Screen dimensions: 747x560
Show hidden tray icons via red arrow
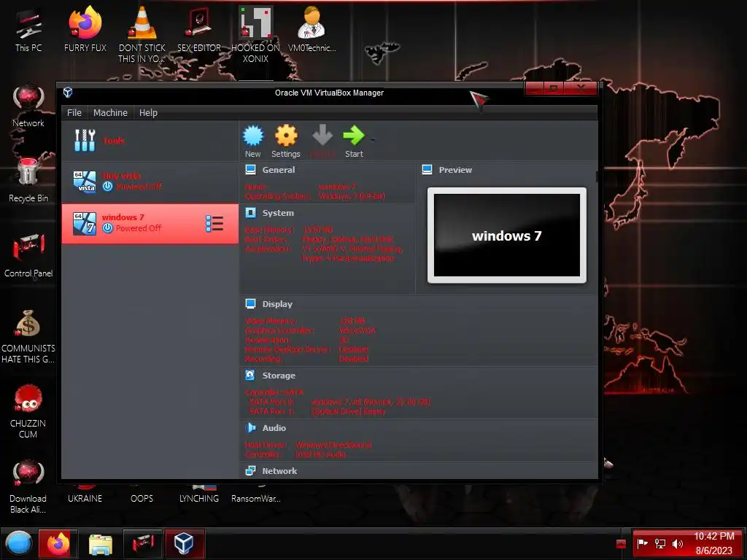point(621,544)
